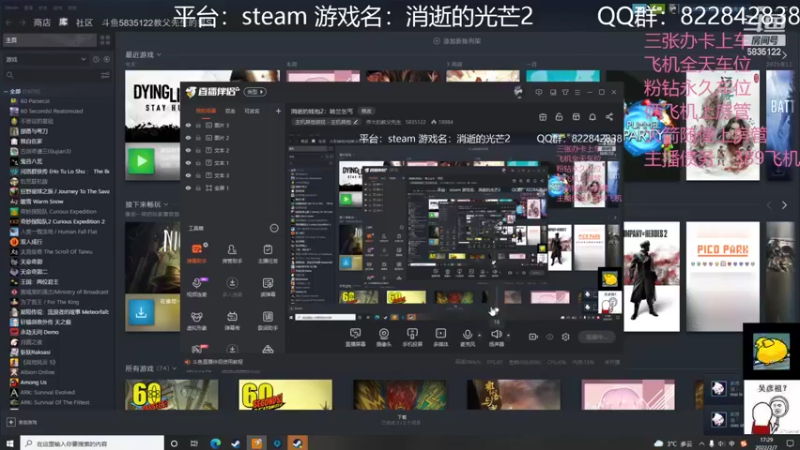
Task: Hide the 全屏 1 layer
Action: pyautogui.click(x=188, y=188)
